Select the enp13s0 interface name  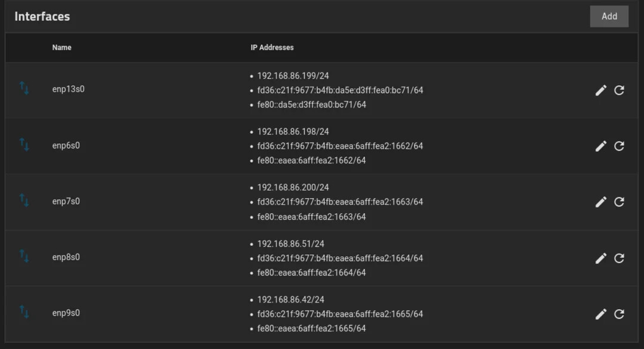coord(68,89)
